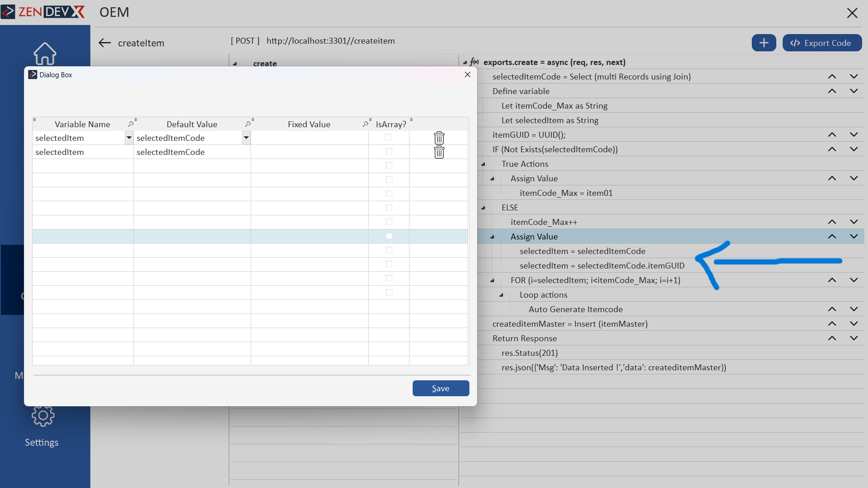The image size is (868, 488).
Task: Collapse the FOR loop tree node
Action: [x=492, y=280]
